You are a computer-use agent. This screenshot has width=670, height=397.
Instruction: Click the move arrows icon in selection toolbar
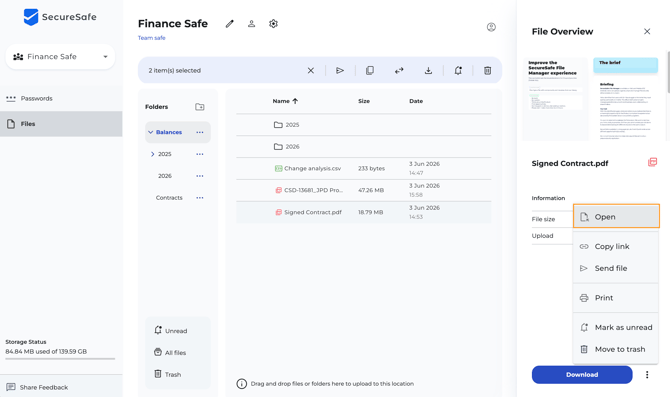click(x=399, y=71)
